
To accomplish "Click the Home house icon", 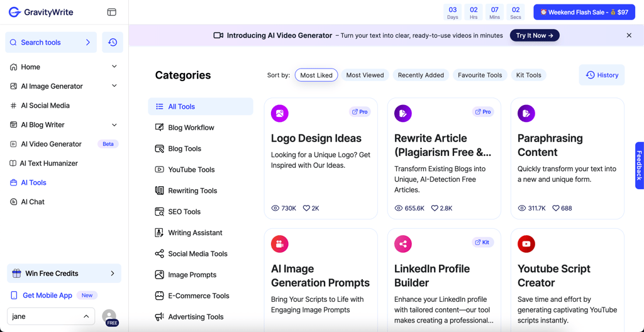I will pos(14,67).
